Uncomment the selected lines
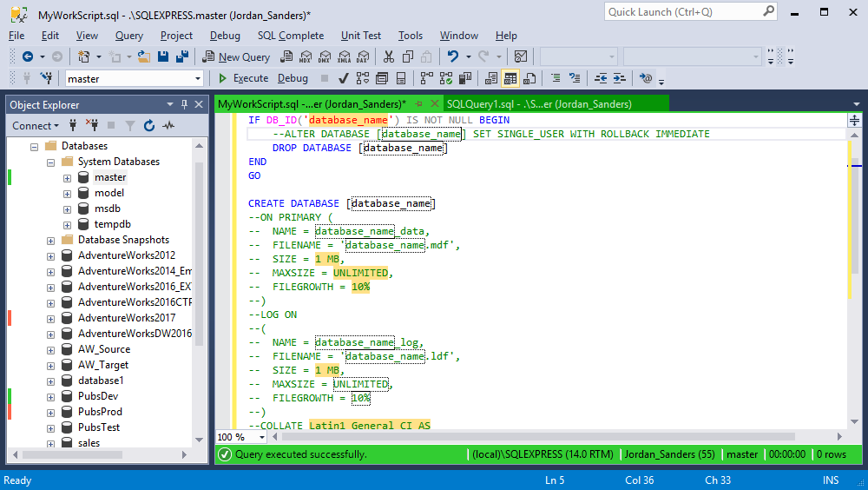 pos(575,78)
